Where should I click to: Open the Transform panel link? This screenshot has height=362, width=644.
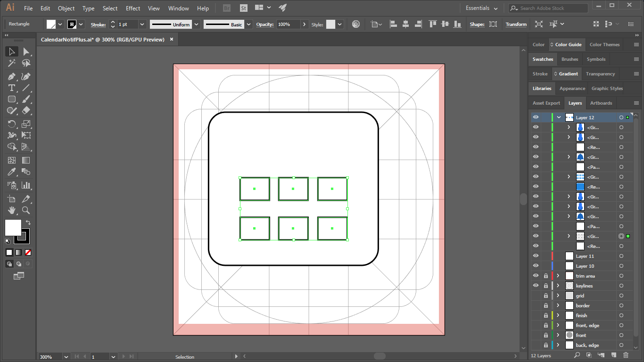[x=516, y=25]
